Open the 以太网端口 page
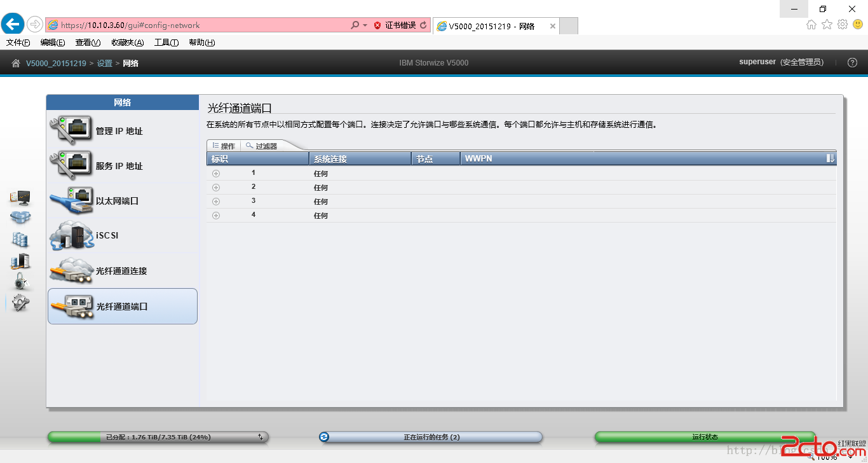The width and height of the screenshot is (868, 463). pyautogui.click(x=122, y=201)
